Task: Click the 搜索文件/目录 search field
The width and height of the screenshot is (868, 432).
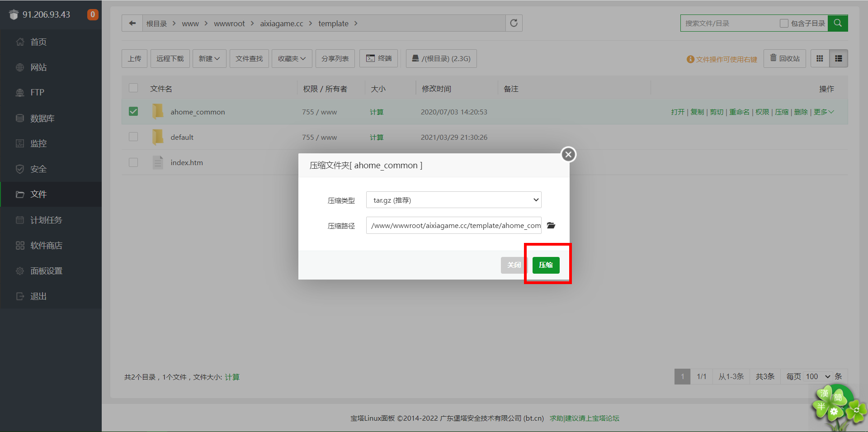Action: click(729, 23)
